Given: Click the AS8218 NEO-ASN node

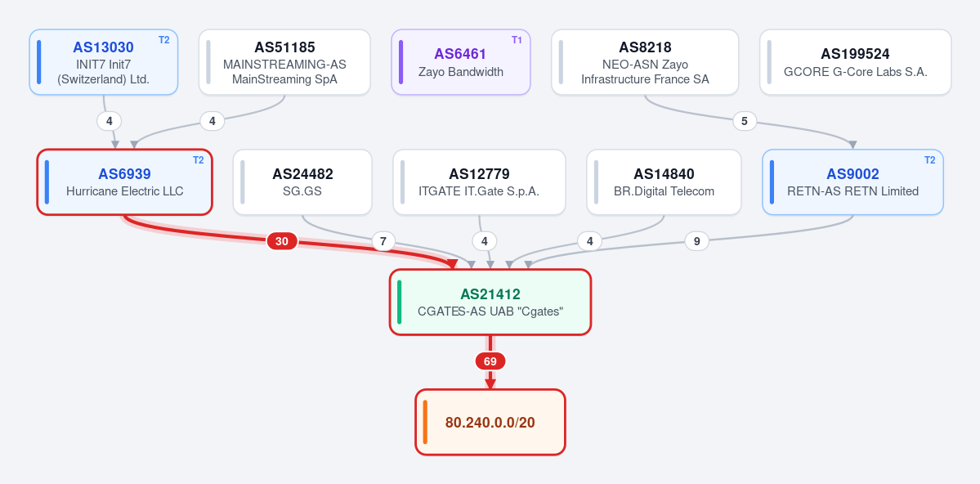Looking at the screenshot, I should [x=645, y=62].
